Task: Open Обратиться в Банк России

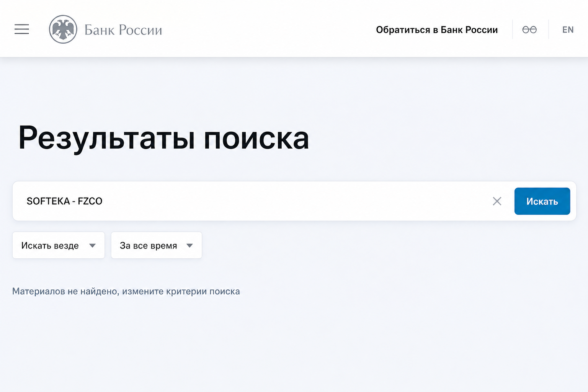Action: pos(437,30)
